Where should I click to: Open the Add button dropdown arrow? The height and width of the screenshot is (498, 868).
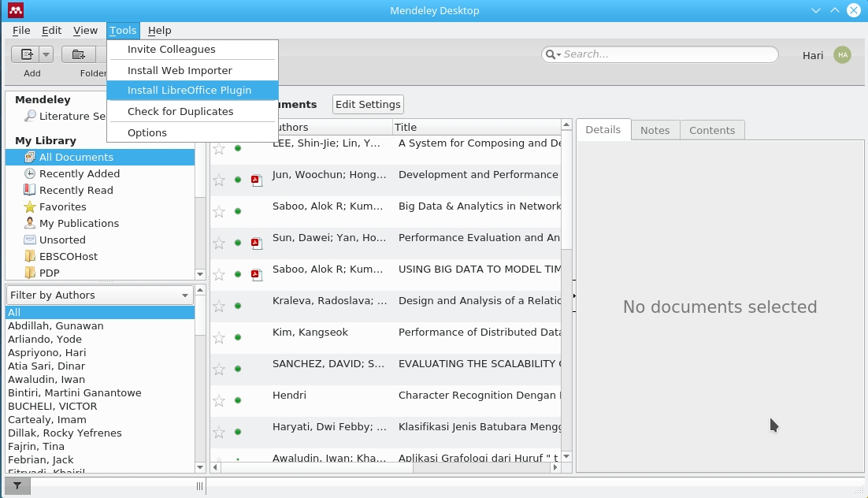[x=46, y=54]
